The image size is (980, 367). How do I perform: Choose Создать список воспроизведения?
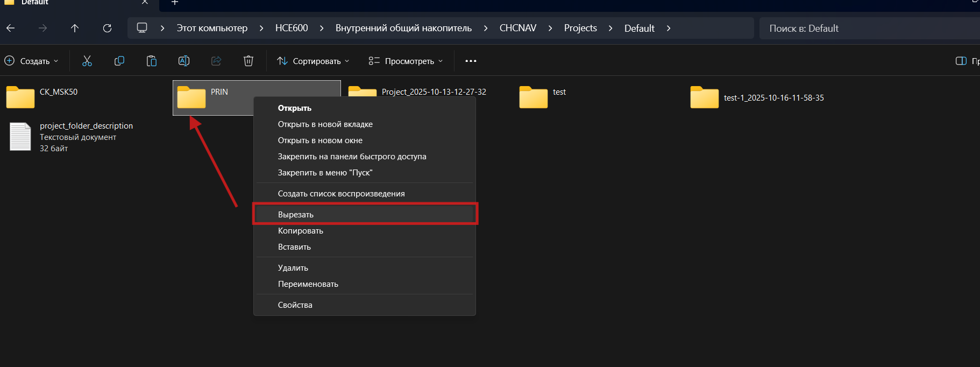pyautogui.click(x=365, y=194)
